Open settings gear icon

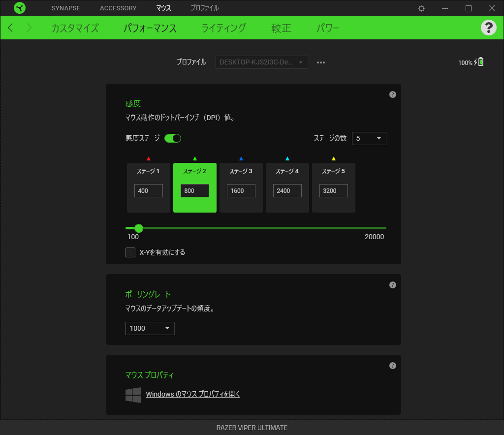tap(421, 8)
